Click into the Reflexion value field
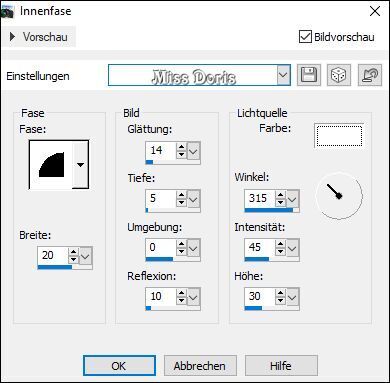The image size is (390, 383). click(x=161, y=296)
